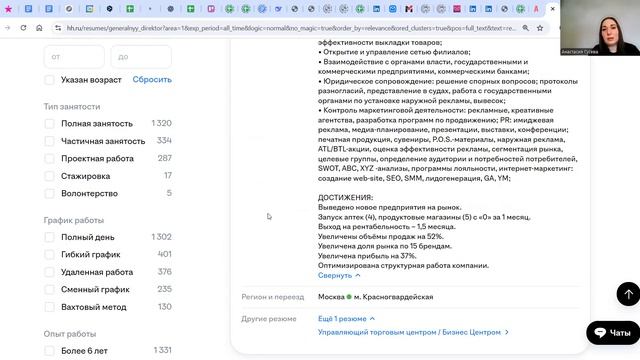640x360 pixels.
Task: Click the hh.ru URL in the address bar
Action: (291, 28)
